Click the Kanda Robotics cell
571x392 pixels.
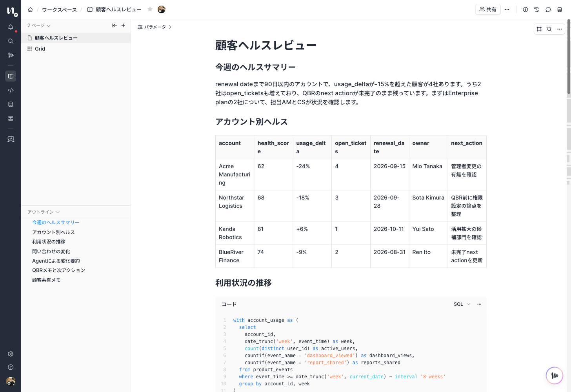(x=235, y=233)
